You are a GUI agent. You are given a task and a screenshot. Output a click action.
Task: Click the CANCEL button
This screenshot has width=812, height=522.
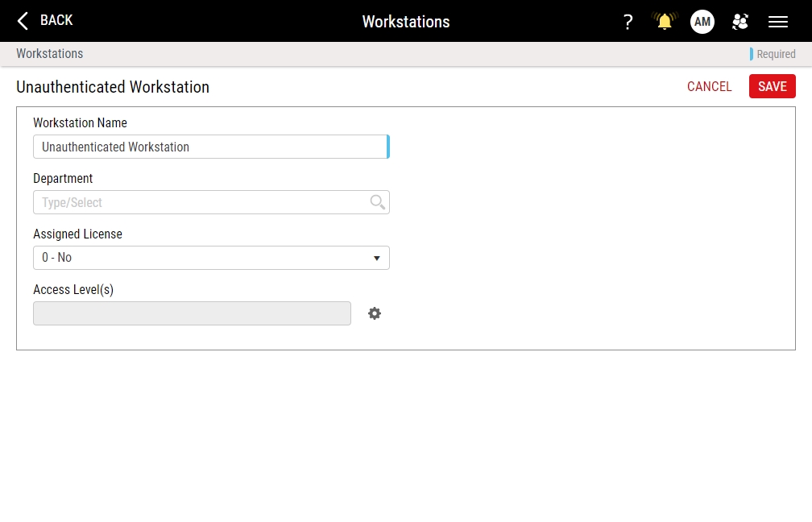709,86
